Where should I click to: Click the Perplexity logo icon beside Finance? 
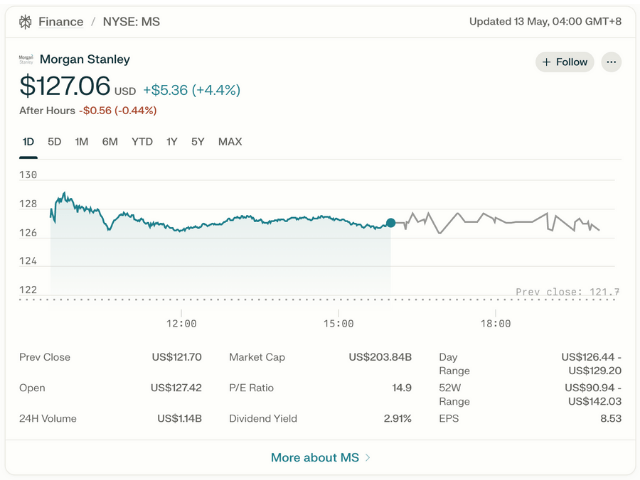point(25,22)
